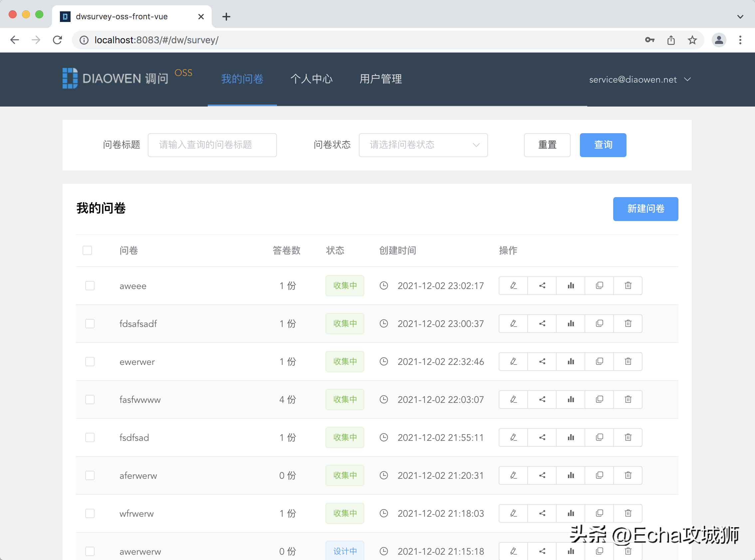Open statistics chart icon for wfrwerw survey
This screenshot has width=755, height=560.
tap(571, 513)
